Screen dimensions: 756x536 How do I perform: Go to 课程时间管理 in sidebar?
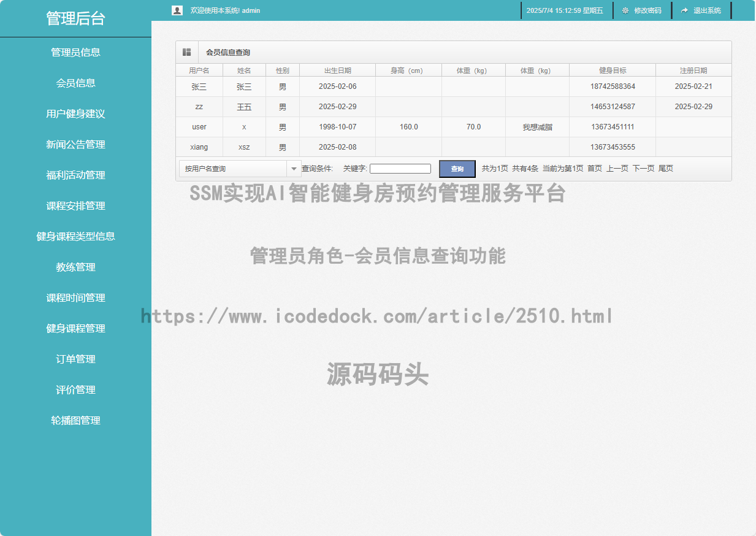(75, 297)
